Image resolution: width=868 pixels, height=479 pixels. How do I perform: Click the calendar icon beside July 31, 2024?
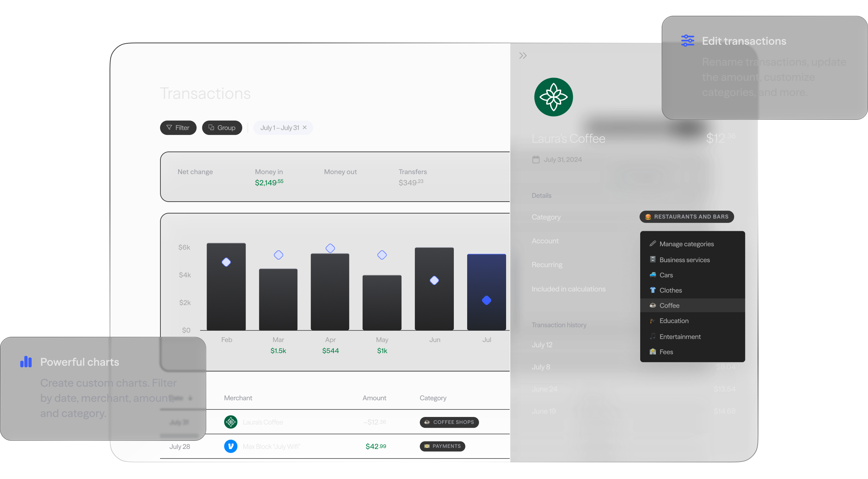[x=536, y=159]
